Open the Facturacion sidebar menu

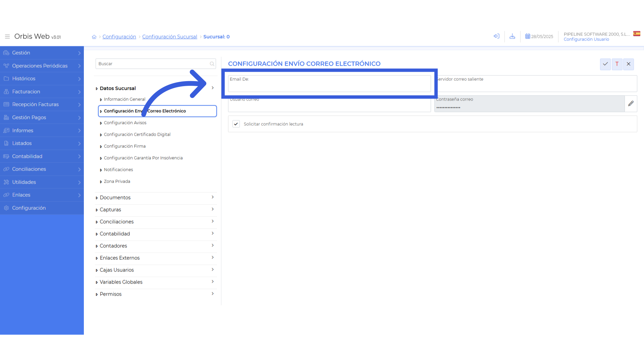pos(42,92)
